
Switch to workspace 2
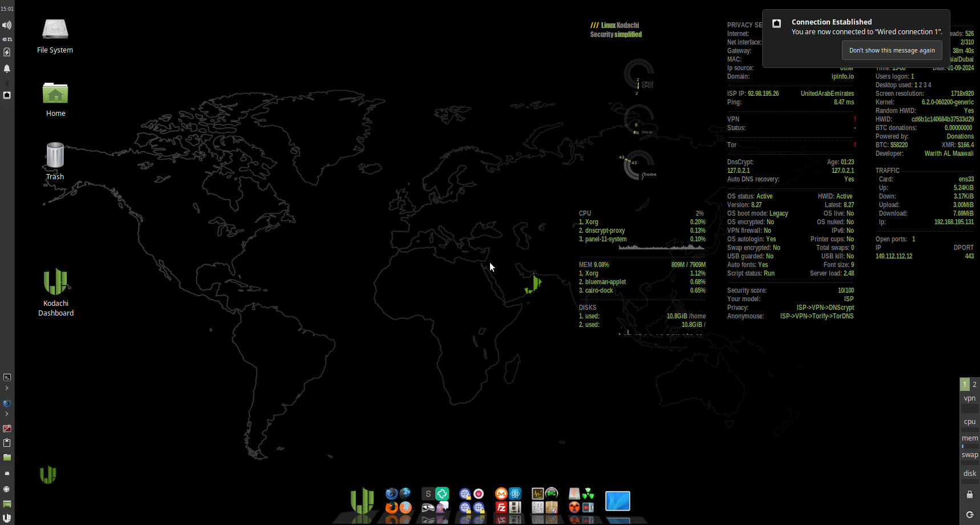[974, 384]
